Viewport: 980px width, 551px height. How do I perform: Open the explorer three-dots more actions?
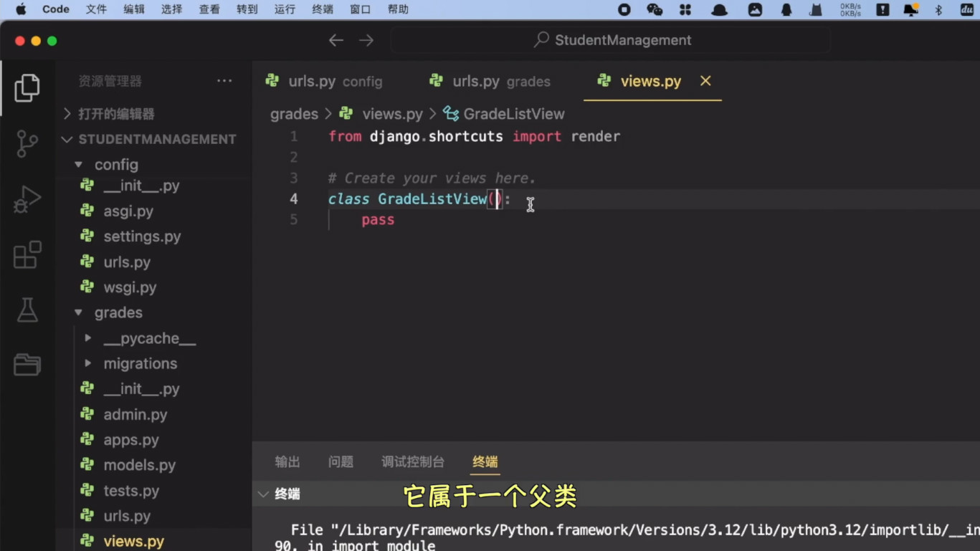click(x=224, y=81)
